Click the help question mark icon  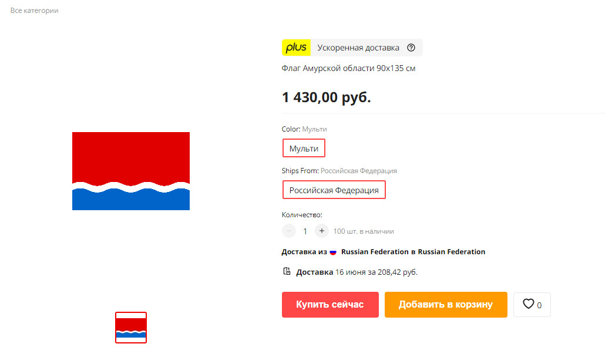(x=411, y=48)
